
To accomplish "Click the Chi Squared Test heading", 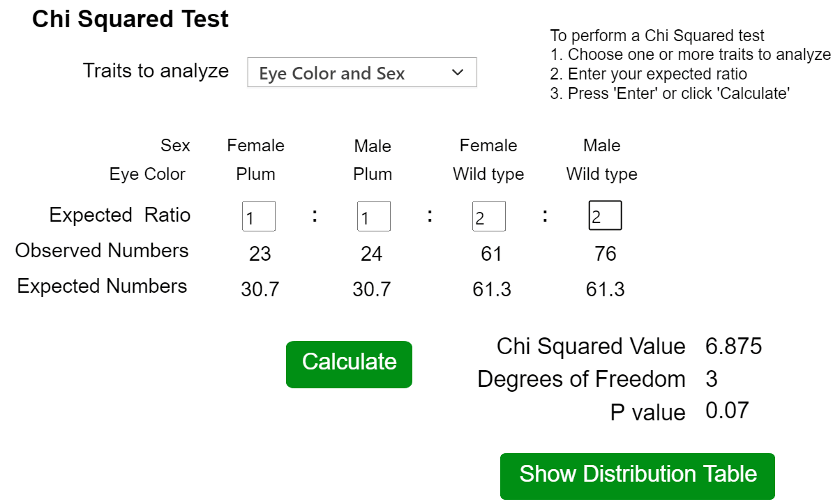I will click(130, 20).
